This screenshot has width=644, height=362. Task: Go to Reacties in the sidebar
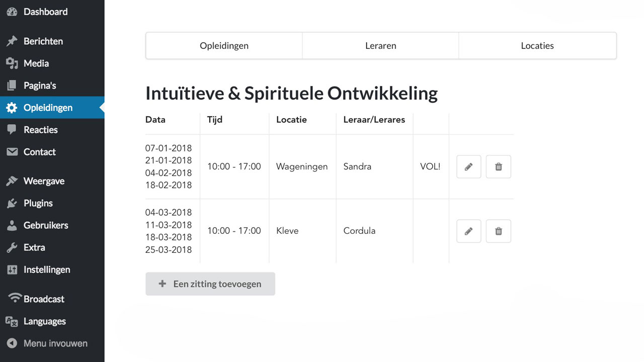pos(40,130)
